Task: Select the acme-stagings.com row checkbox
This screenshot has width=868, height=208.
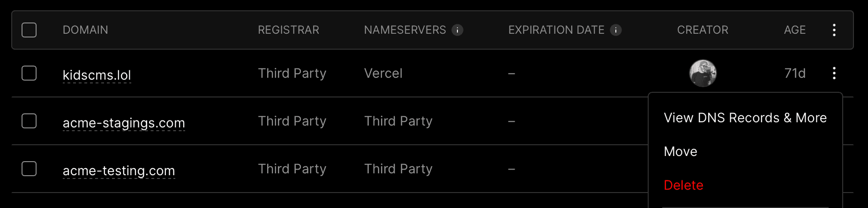Action: click(29, 121)
